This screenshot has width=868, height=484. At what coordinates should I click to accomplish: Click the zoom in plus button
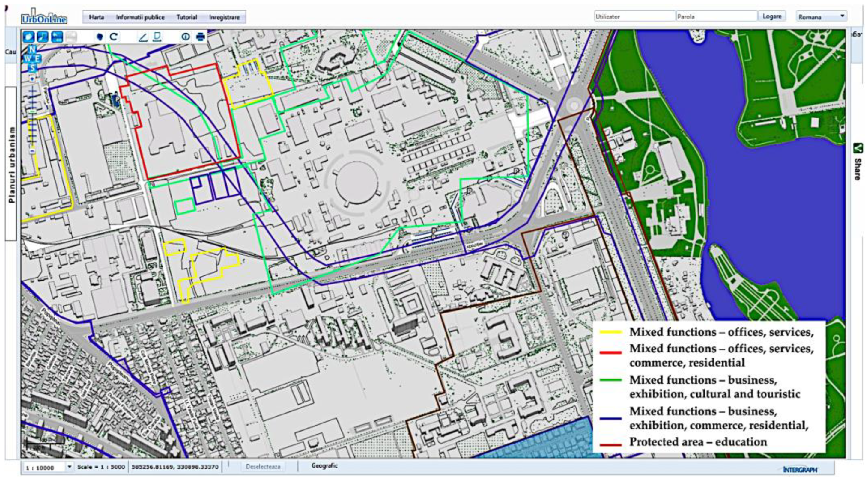32,79
